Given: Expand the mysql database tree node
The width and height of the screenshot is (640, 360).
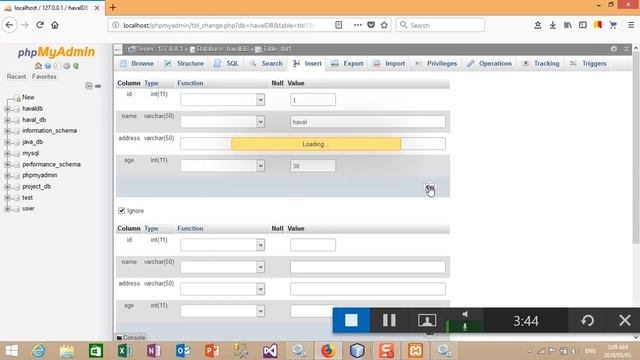Looking at the screenshot, I should click(x=7, y=153).
